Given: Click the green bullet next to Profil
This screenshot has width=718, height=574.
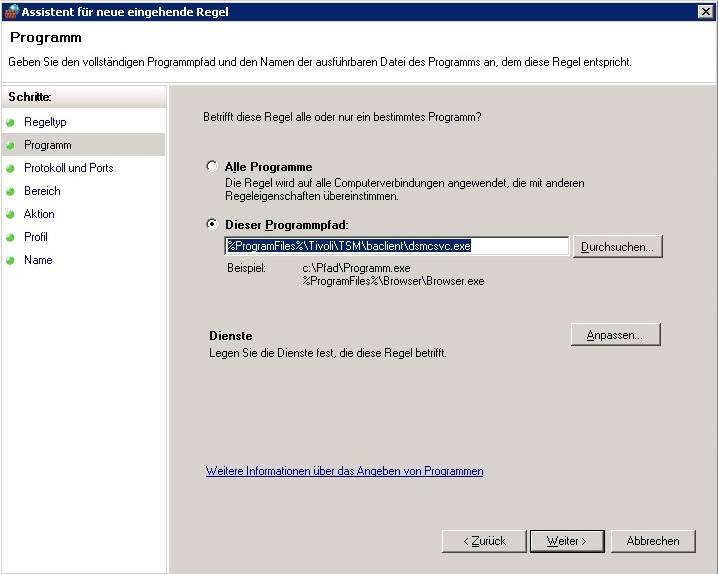Looking at the screenshot, I should click(11, 237).
